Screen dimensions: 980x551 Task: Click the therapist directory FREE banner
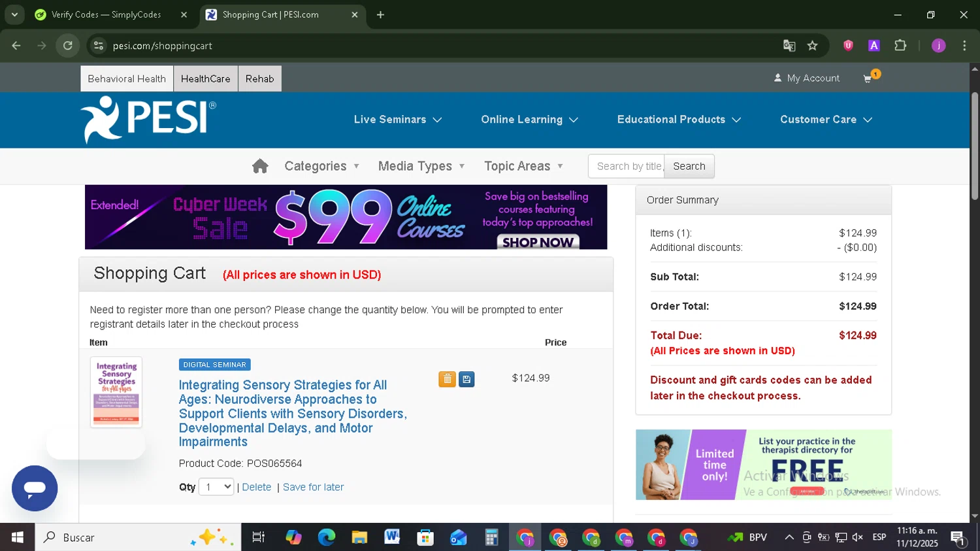point(764,465)
